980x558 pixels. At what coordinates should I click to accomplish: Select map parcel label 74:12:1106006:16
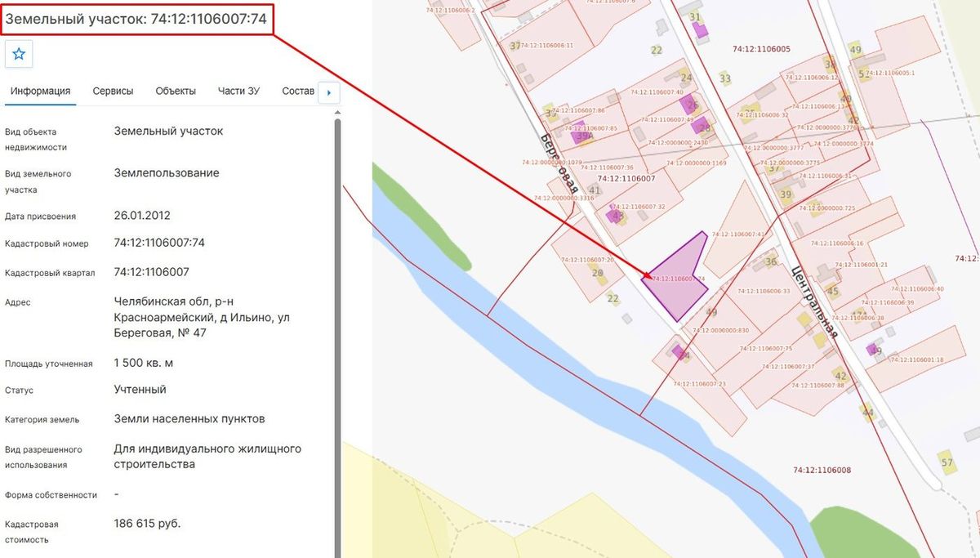[837, 243]
